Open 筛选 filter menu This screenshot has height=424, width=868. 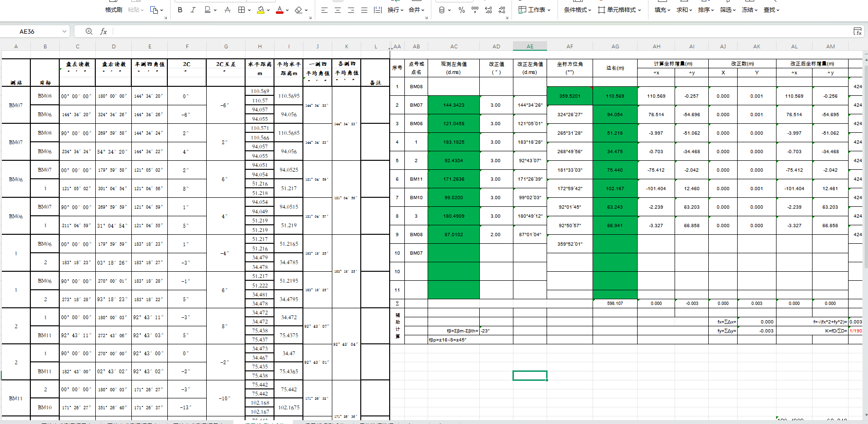point(728,10)
